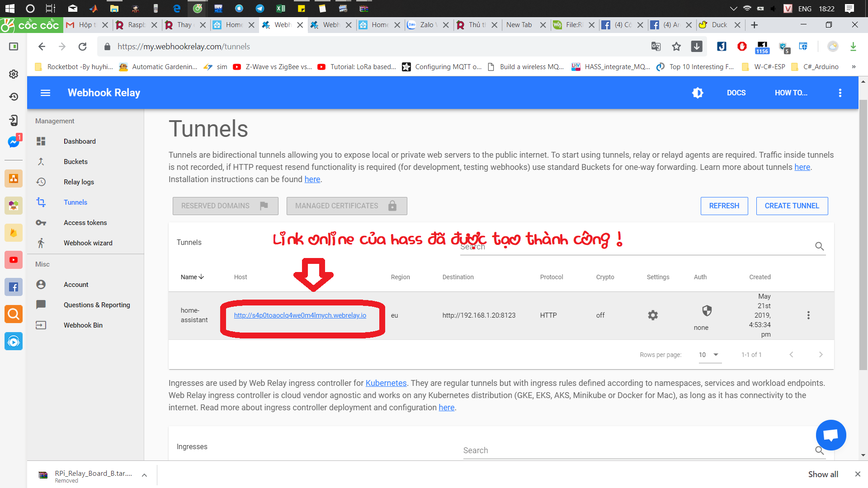Open Webhook Bin page
The image size is (868, 488).
pyautogui.click(x=83, y=325)
